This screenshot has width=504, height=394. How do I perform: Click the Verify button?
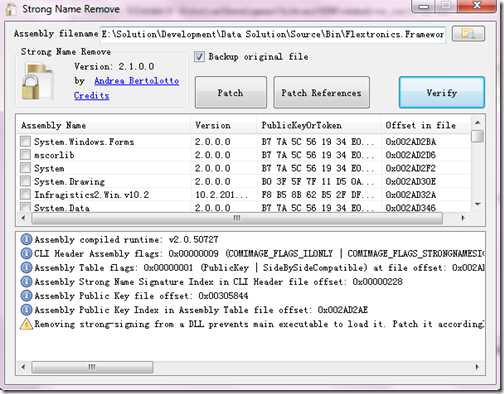(442, 92)
